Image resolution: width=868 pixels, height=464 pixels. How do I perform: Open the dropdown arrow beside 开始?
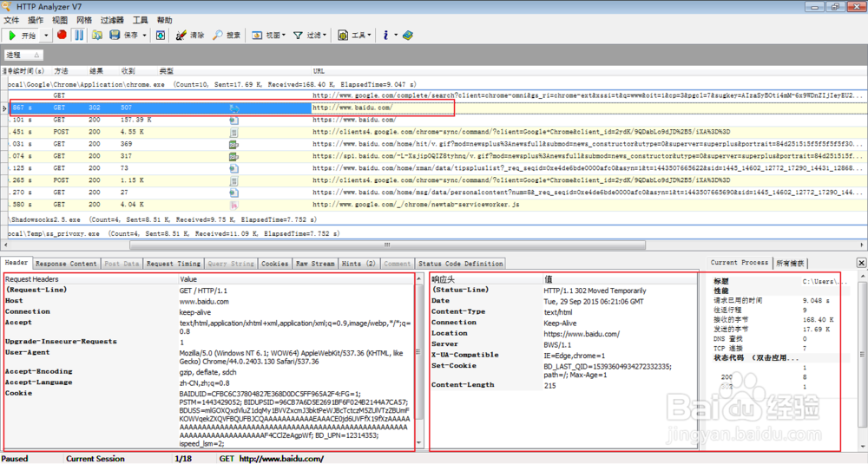click(46, 36)
